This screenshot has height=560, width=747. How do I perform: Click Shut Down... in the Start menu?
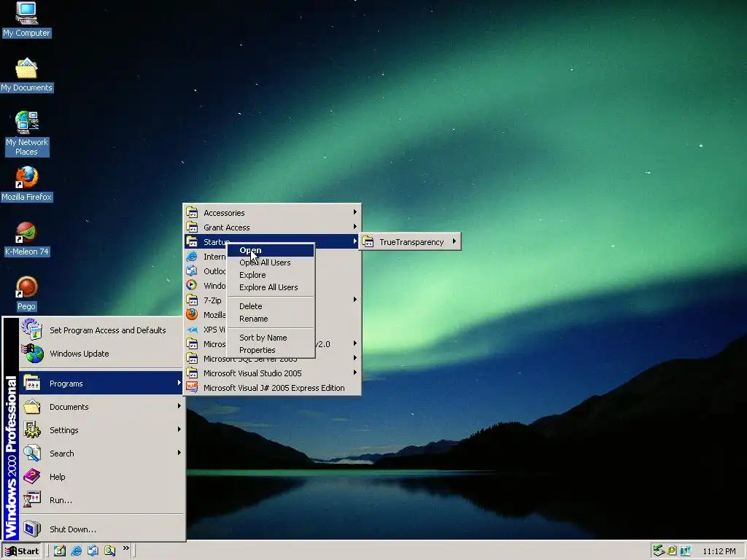click(x=101, y=529)
